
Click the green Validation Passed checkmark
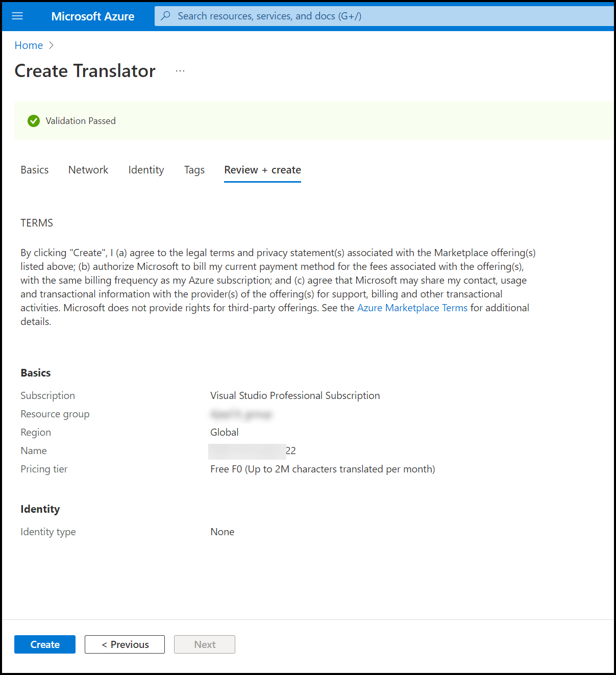click(x=34, y=121)
